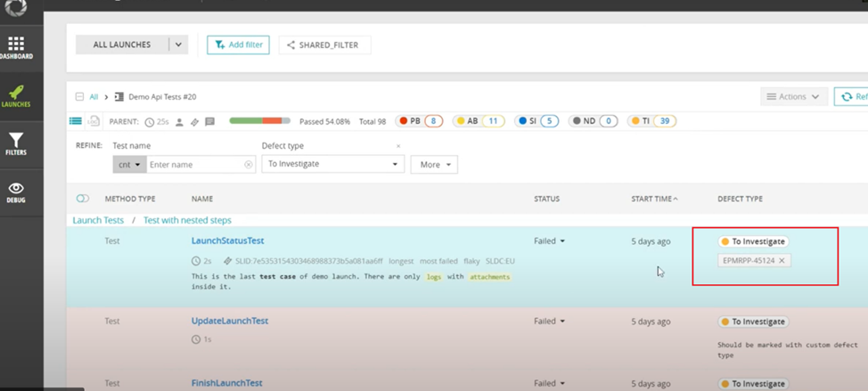Switch to list view icon
The height and width of the screenshot is (391, 868).
(x=76, y=121)
